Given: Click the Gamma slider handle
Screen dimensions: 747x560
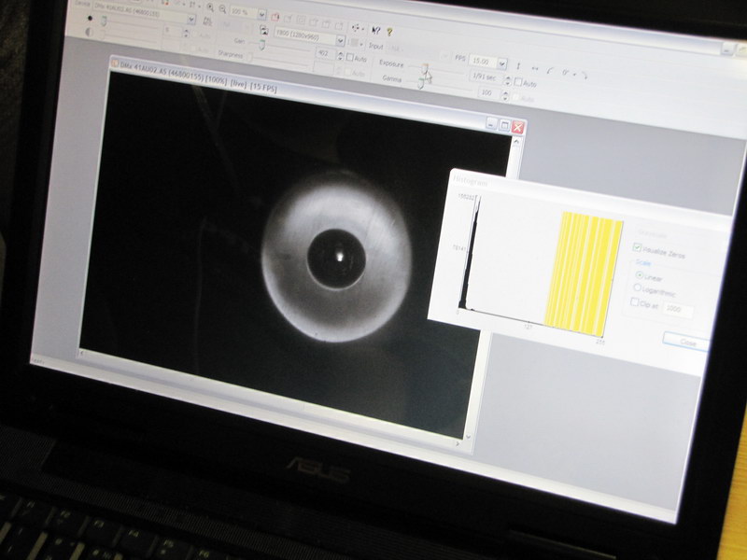Looking at the screenshot, I should click(421, 83).
